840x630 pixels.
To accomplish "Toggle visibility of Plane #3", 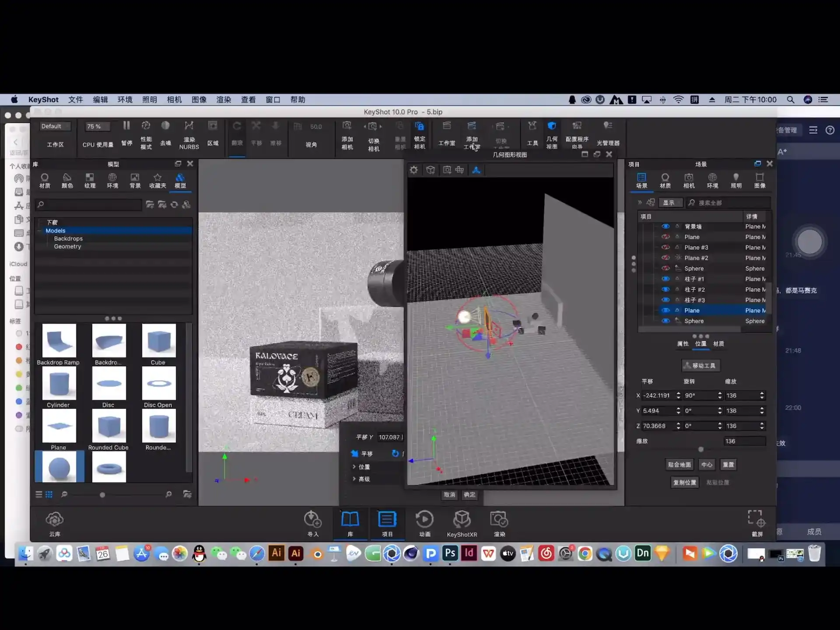I will click(x=665, y=247).
